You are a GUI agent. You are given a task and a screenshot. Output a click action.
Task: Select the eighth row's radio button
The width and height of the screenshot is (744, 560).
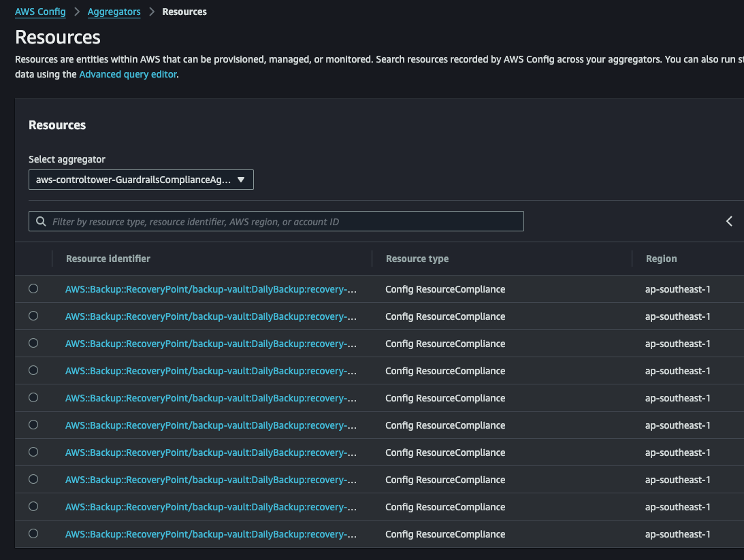coord(33,480)
